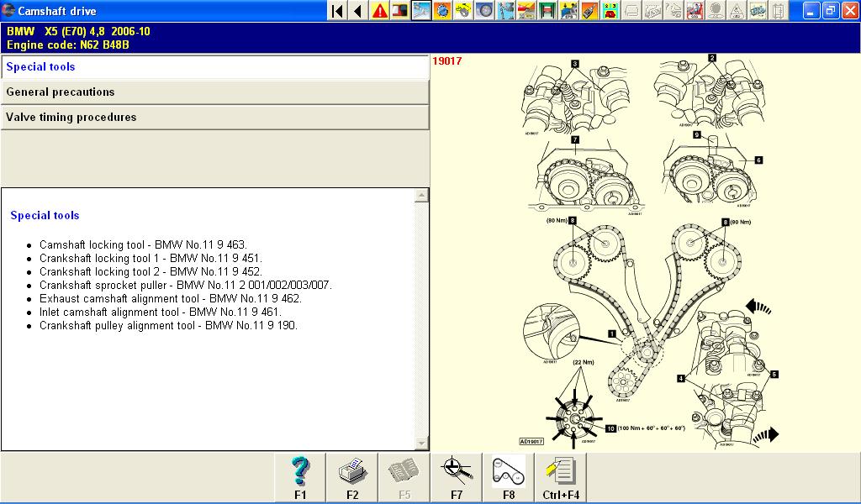Open the red car with numbers icon

(x=609, y=10)
